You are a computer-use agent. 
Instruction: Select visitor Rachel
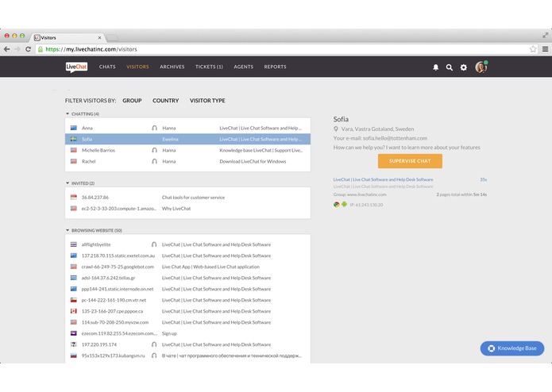click(187, 161)
